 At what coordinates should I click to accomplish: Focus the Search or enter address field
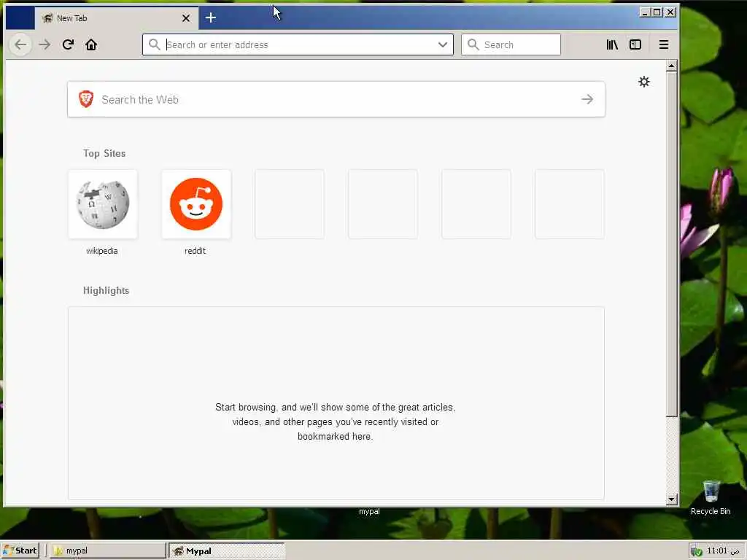point(298,44)
